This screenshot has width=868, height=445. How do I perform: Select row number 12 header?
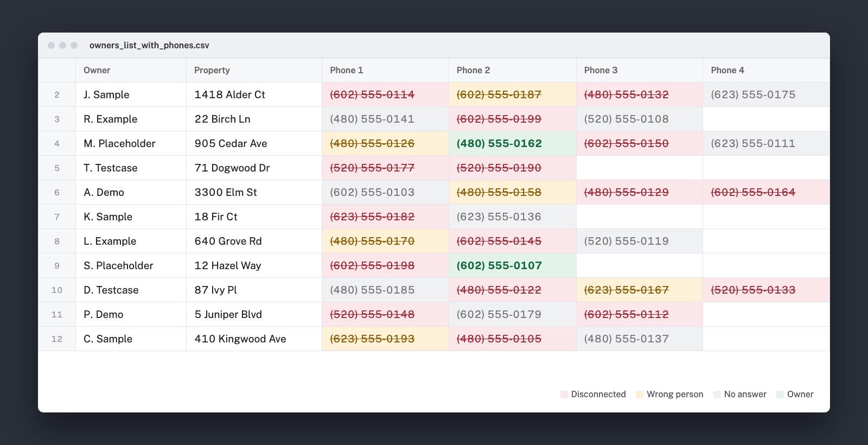pos(57,339)
